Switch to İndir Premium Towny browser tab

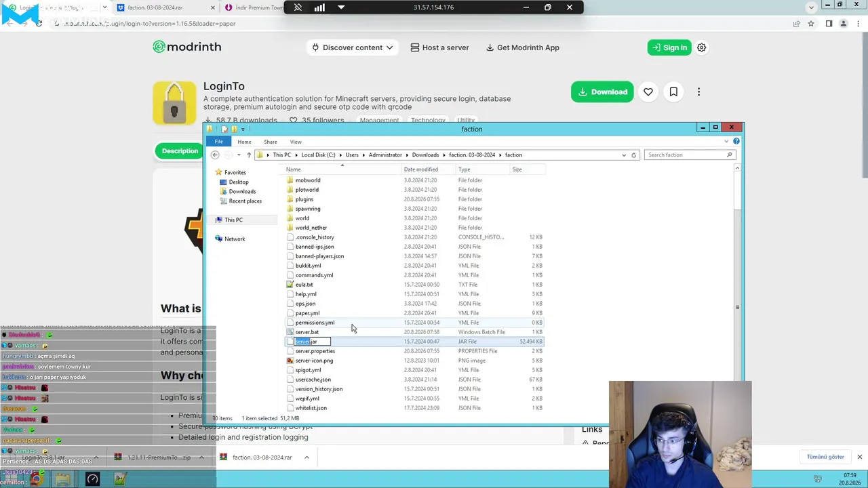tap(254, 7)
